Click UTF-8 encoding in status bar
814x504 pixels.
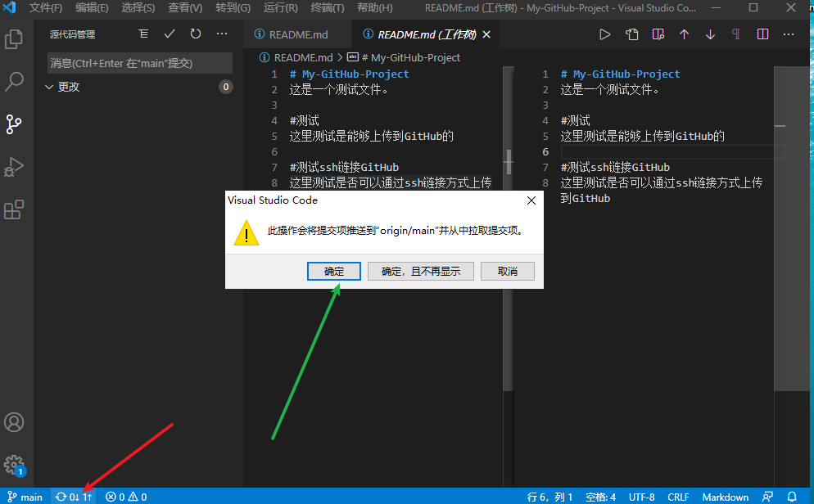642,496
